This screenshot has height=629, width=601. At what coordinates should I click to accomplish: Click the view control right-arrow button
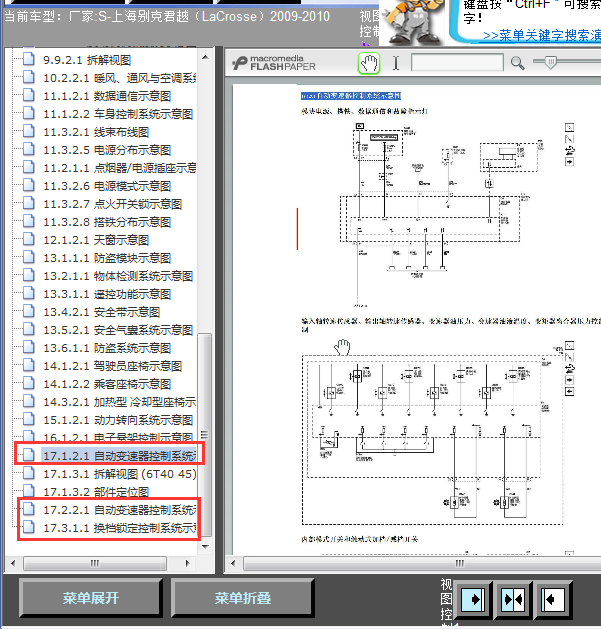473,599
